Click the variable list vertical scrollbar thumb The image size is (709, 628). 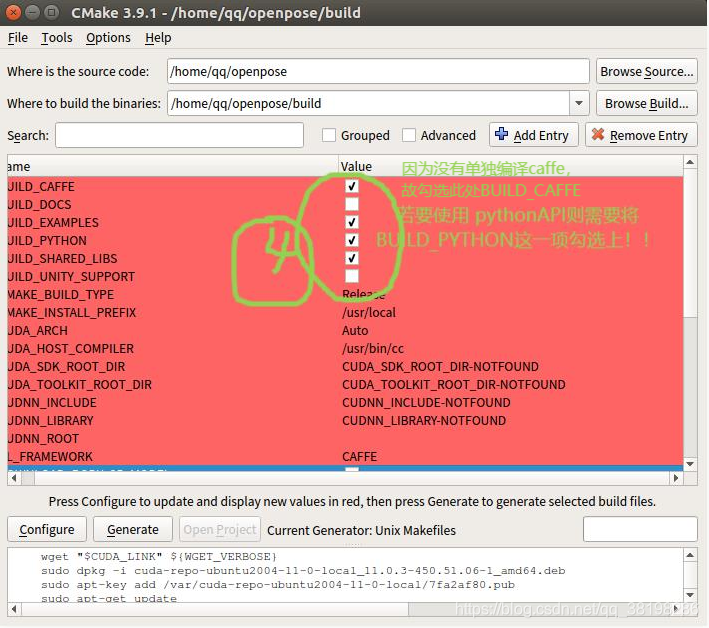click(690, 244)
